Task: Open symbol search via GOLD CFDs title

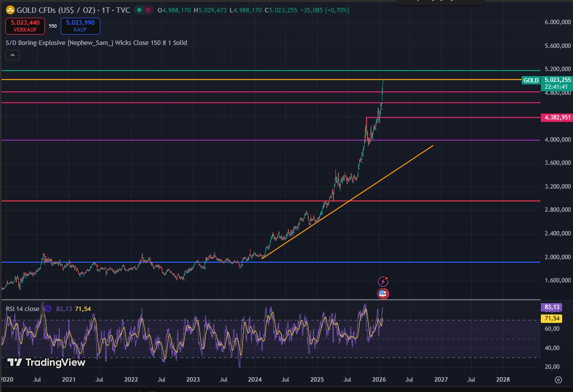Action: point(73,10)
